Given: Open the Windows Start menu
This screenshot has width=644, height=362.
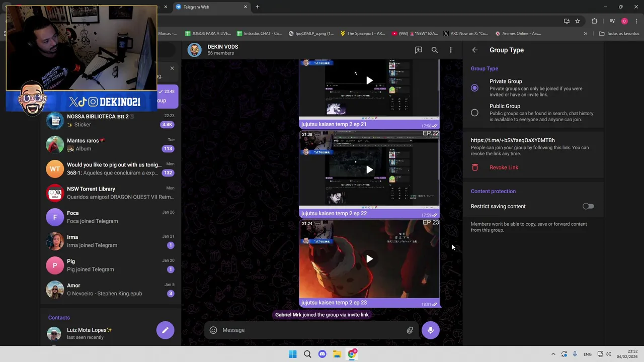Looking at the screenshot, I should [292, 354].
